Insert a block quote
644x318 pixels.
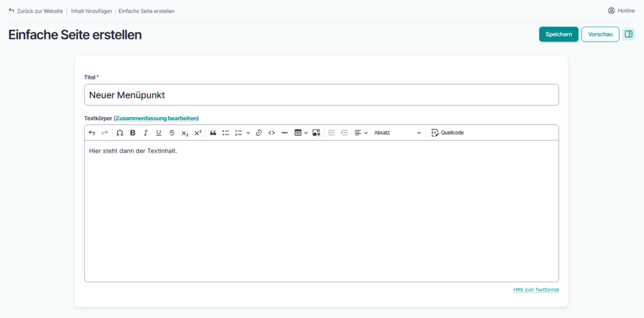[213, 133]
